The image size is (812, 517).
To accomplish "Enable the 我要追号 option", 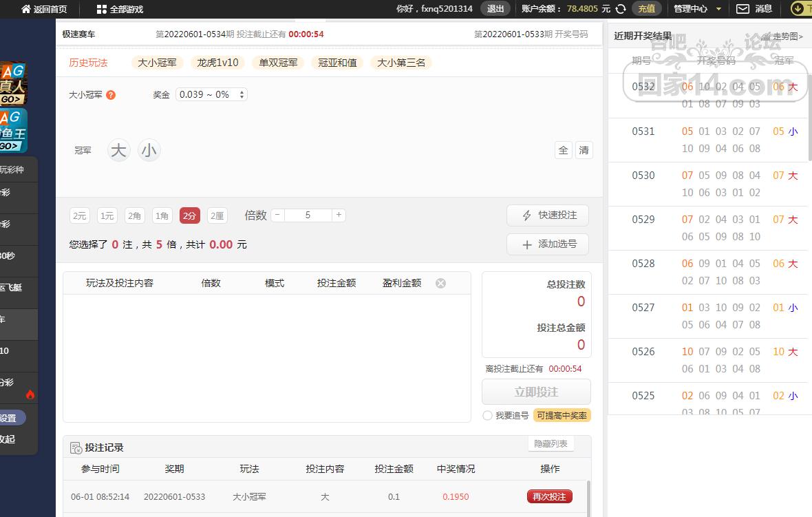I will 487,415.
